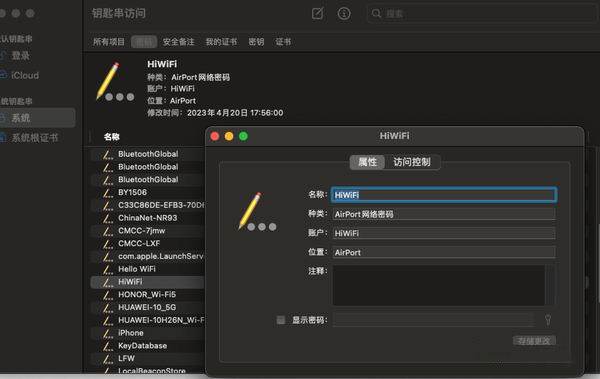600x379 pixels.
Task: Open the key icon password assistant
Action: click(x=548, y=320)
